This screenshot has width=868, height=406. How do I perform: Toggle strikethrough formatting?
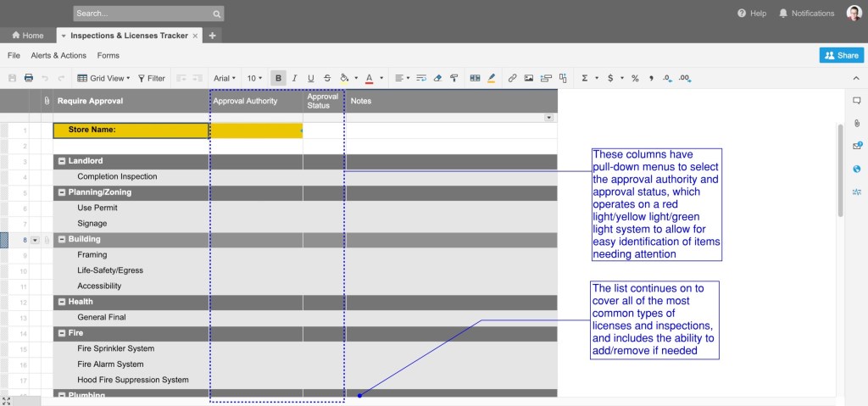tap(327, 78)
